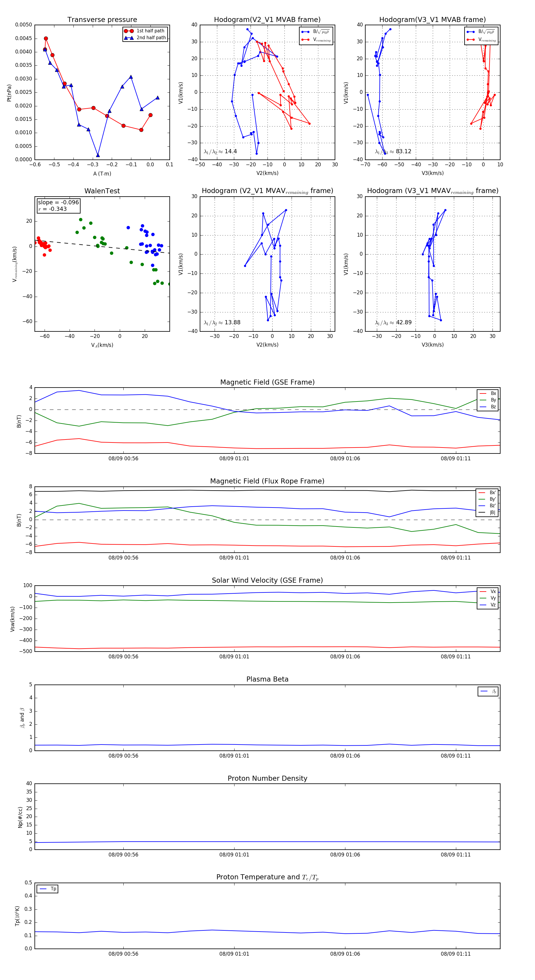The image size is (535, 980).
Task: Click '08/09 00:56' tick in GSE magnetic field plot
Action: (123, 459)
